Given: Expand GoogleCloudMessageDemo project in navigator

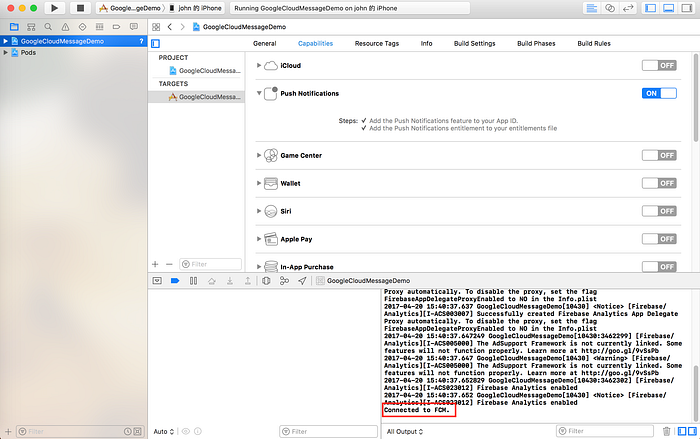Looking at the screenshot, I should (x=5, y=41).
